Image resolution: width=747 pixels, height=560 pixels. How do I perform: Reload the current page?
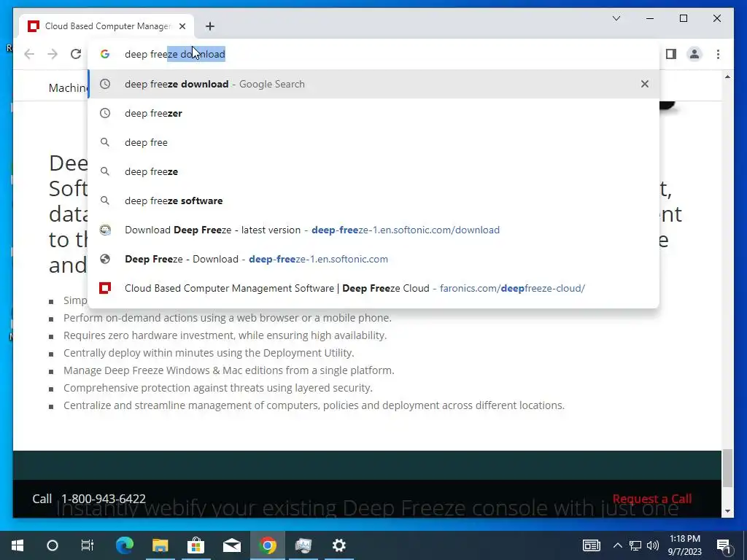[76, 54]
